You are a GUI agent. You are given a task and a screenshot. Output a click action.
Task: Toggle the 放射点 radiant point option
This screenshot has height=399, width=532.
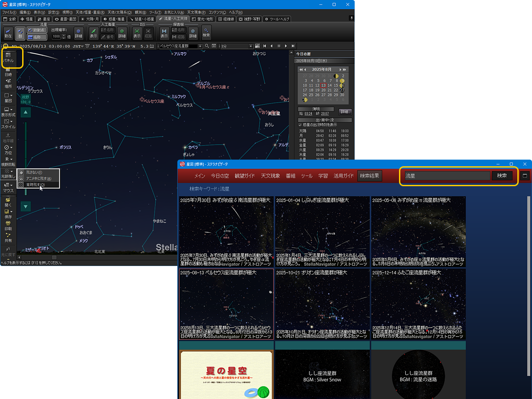pos(37,30)
